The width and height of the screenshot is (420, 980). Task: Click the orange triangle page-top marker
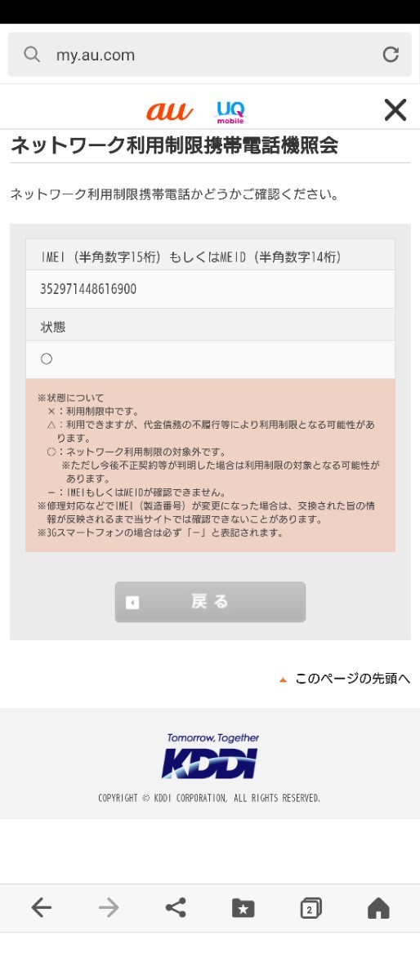tap(283, 679)
